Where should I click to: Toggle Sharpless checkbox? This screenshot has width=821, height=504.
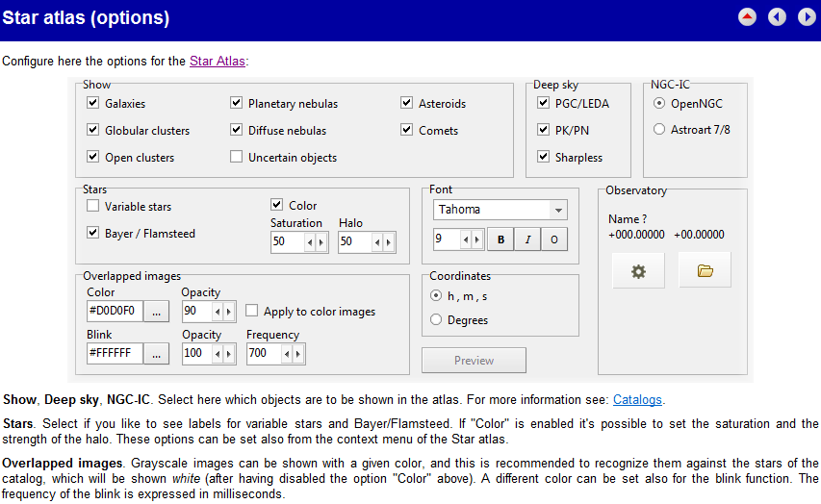(x=544, y=157)
